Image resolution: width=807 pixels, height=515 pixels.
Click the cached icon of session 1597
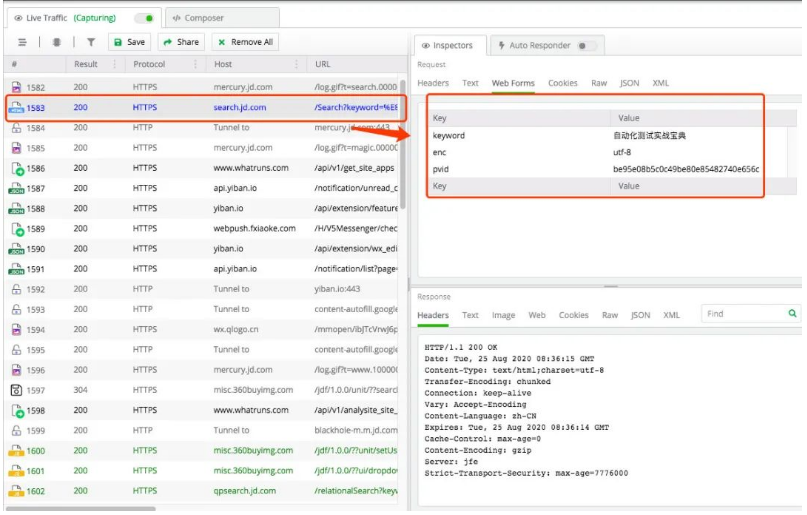(x=16, y=390)
